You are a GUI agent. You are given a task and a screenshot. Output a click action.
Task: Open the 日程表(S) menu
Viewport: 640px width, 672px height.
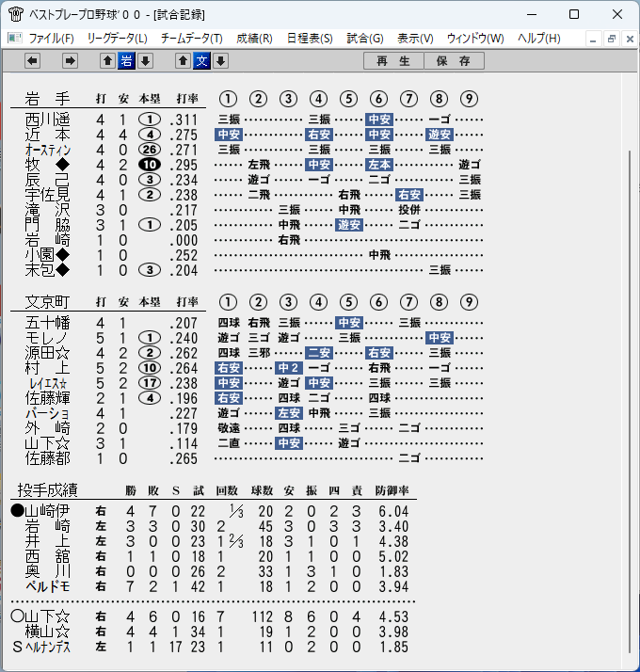310,39
